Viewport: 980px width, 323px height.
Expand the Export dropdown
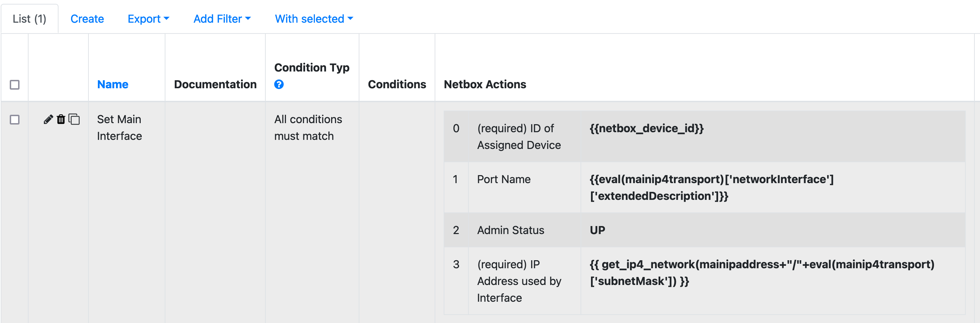click(148, 19)
